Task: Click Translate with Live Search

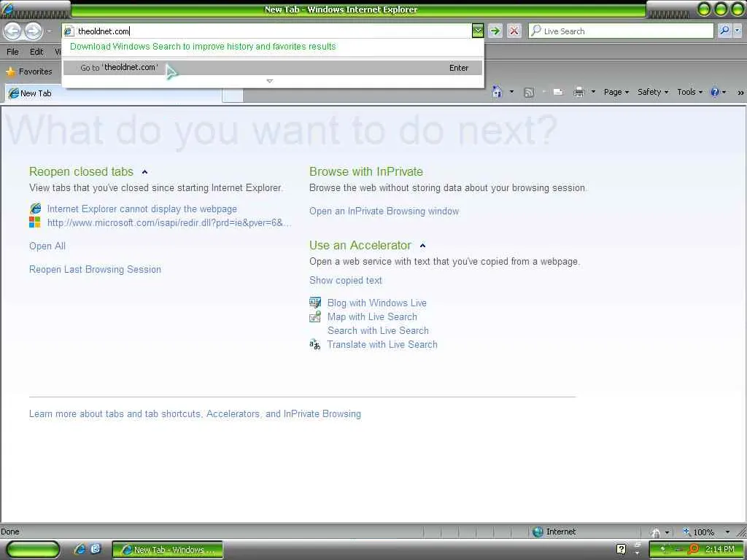Action: click(x=382, y=344)
